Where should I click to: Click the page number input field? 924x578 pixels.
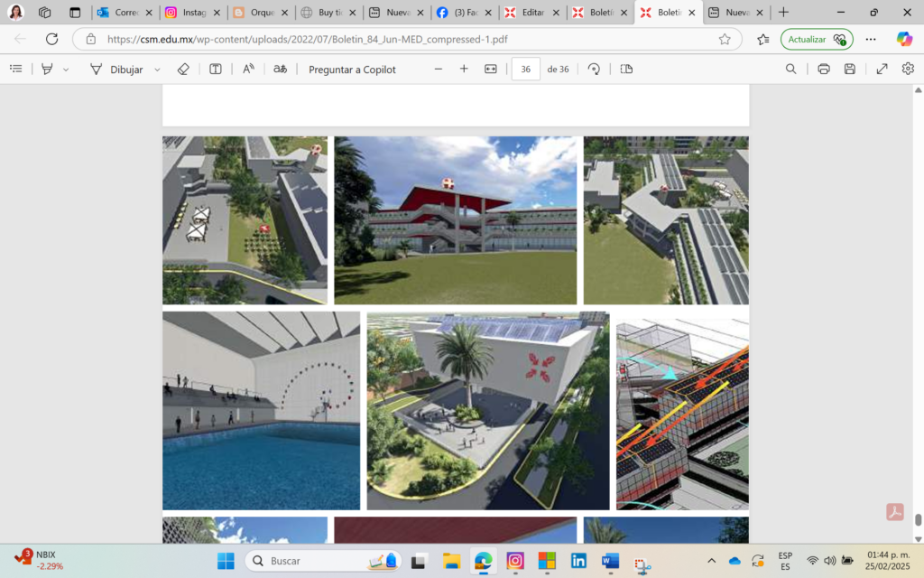coord(525,70)
